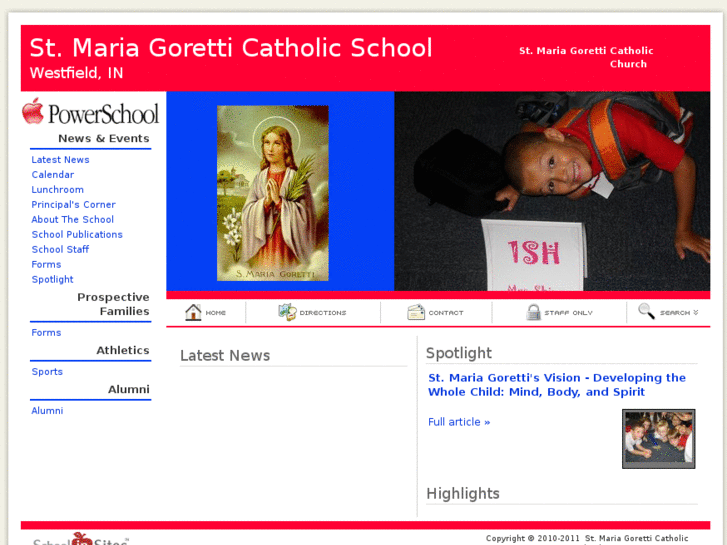Click the Search magnifying glass icon

646,311
